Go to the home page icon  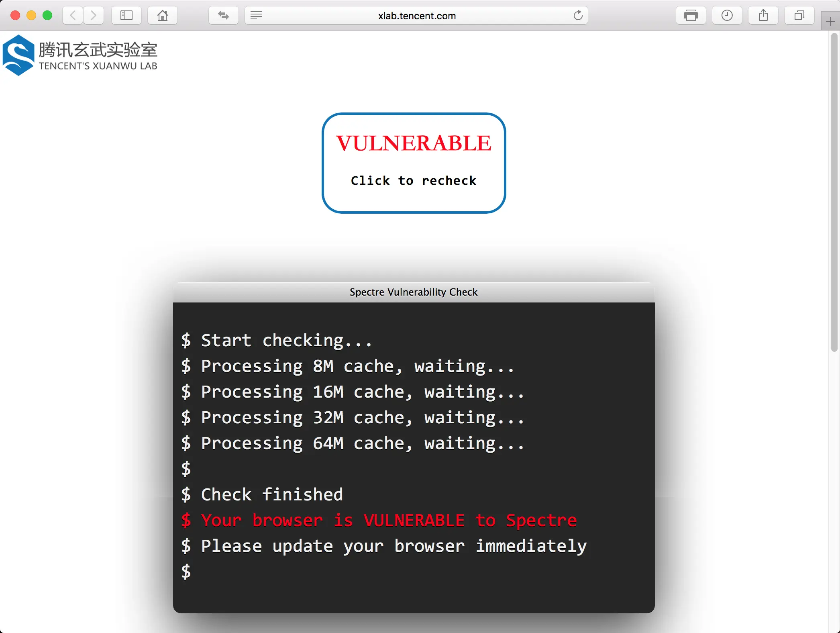click(x=163, y=16)
